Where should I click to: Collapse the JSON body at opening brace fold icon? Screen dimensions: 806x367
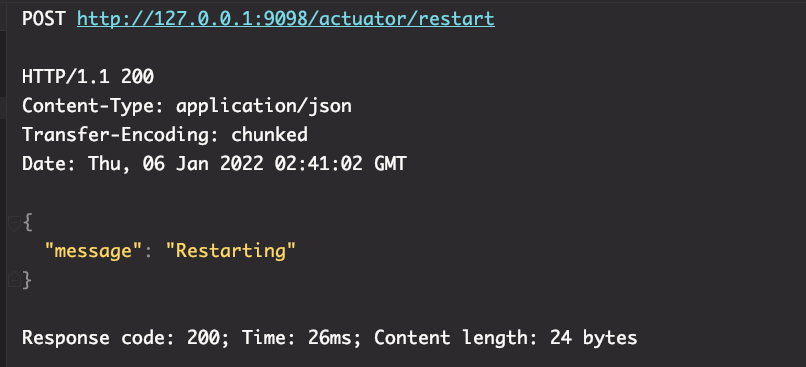pos(14,223)
